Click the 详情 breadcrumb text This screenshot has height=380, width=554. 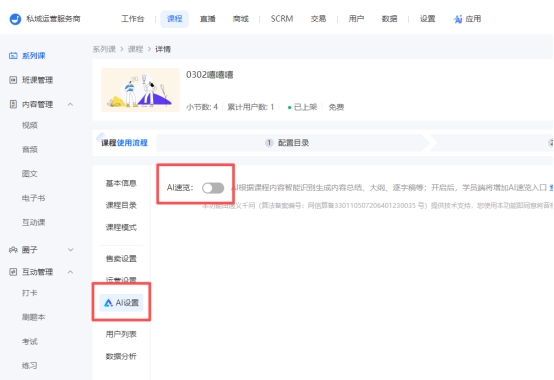[163, 49]
